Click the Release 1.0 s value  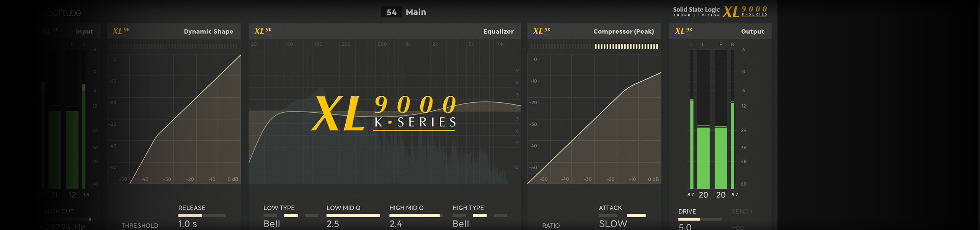[x=188, y=224]
